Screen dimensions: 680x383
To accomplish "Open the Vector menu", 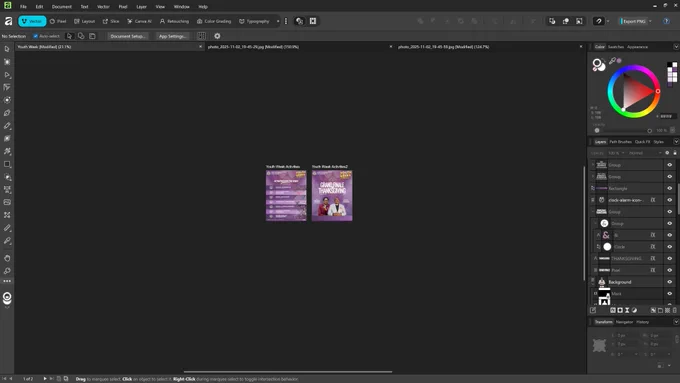I will point(103,7).
